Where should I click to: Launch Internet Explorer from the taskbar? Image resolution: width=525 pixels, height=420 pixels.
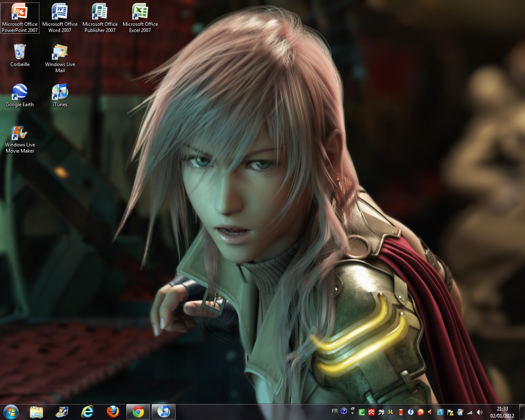pyautogui.click(x=87, y=412)
